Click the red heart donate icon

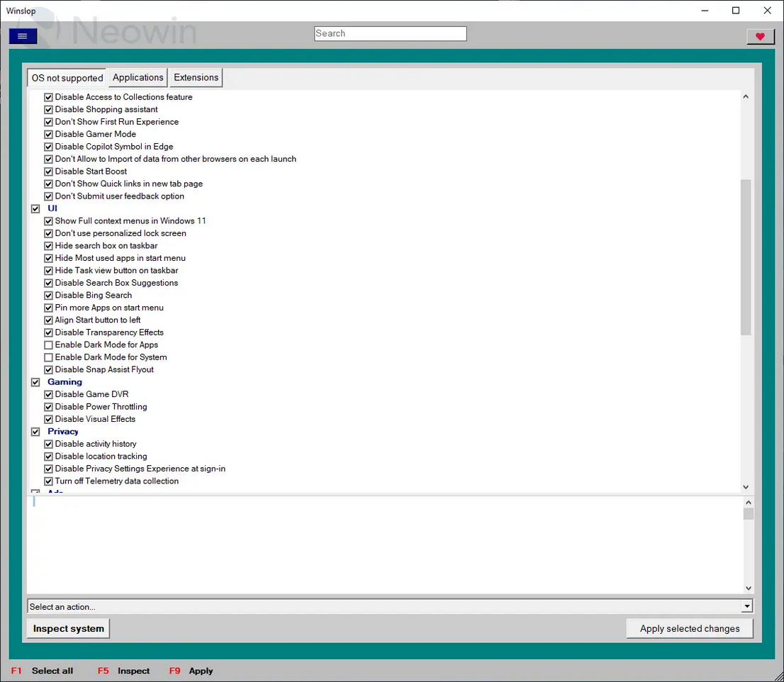(x=760, y=37)
